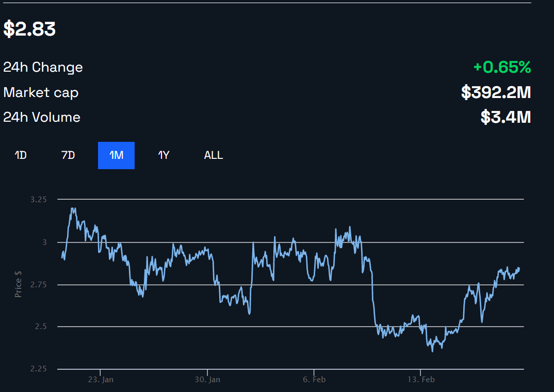Click the +0.65% change value
This screenshot has width=554, height=392.
click(502, 67)
